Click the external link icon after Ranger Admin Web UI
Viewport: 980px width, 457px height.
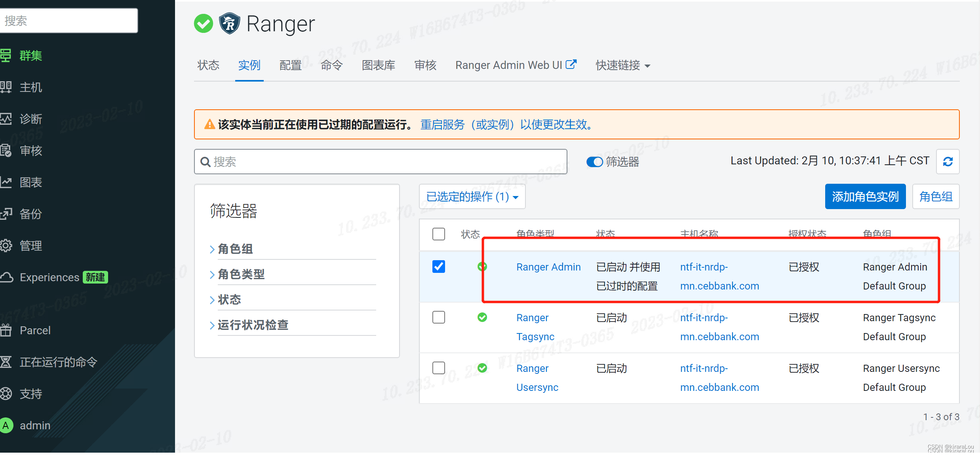tap(571, 64)
